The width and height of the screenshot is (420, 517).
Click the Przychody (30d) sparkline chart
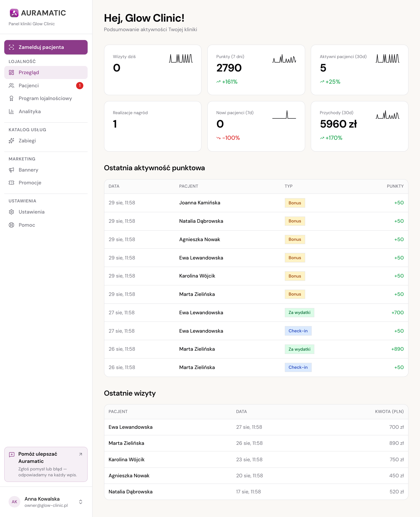[387, 115]
